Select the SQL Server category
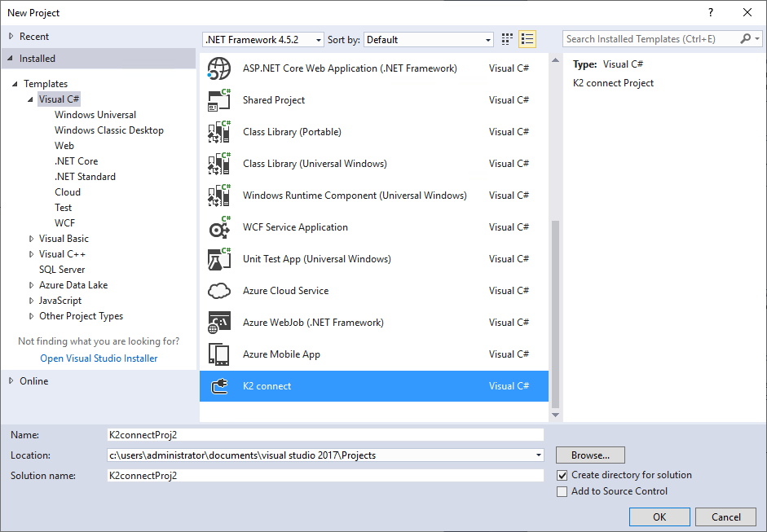 [62, 270]
